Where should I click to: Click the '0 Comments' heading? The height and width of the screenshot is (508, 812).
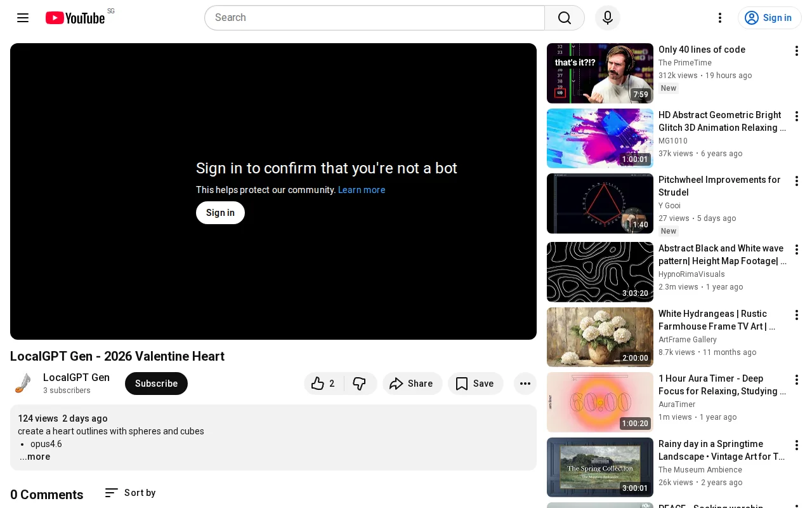[47, 495]
